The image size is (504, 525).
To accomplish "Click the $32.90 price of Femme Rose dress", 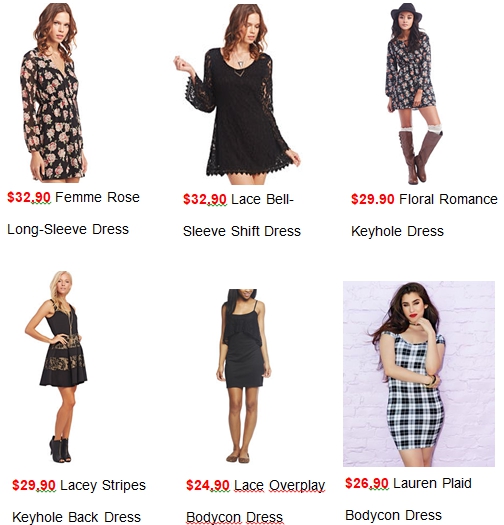I will (29, 197).
